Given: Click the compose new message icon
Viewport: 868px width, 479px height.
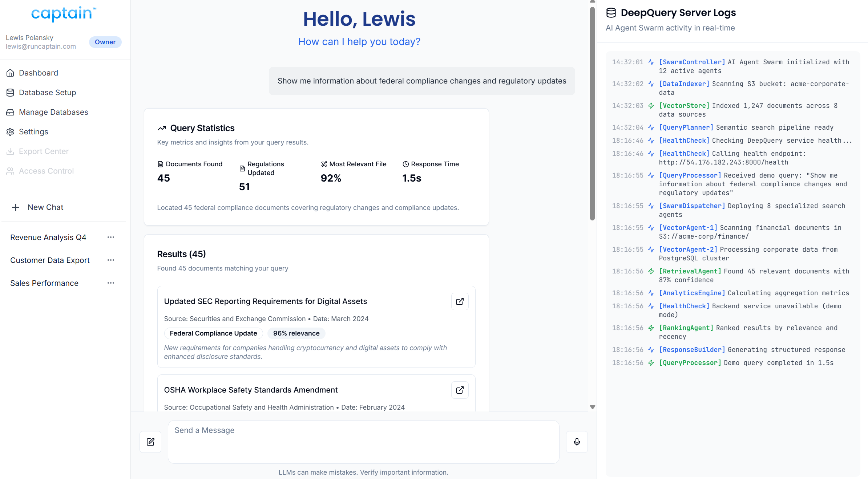Looking at the screenshot, I should pyautogui.click(x=150, y=442).
